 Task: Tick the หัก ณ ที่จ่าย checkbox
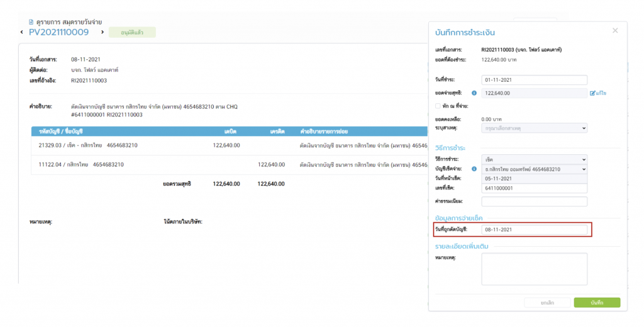coord(438,106)
